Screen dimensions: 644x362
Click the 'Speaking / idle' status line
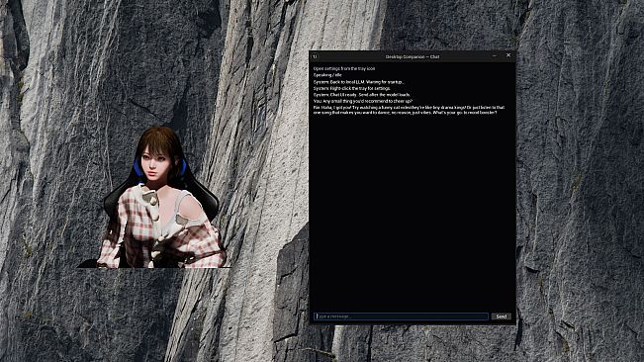pyautogui.click(x=327, y=75)
